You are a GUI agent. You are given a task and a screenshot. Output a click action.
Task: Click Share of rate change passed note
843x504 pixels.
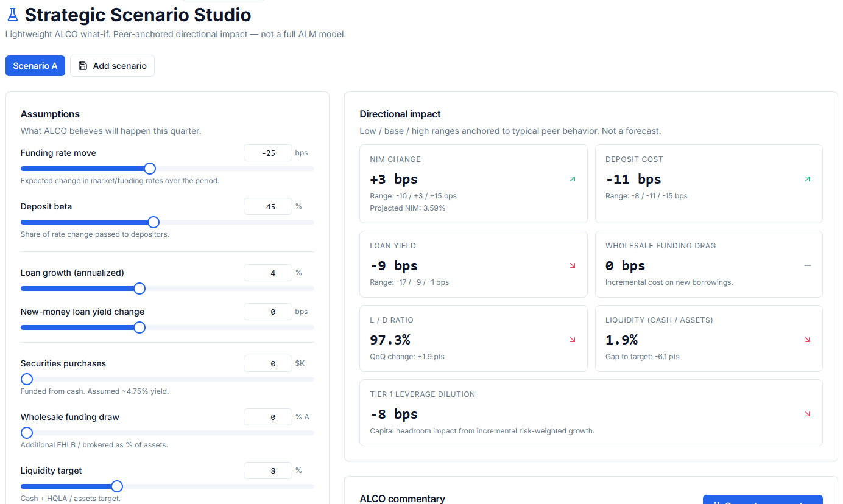95,234
